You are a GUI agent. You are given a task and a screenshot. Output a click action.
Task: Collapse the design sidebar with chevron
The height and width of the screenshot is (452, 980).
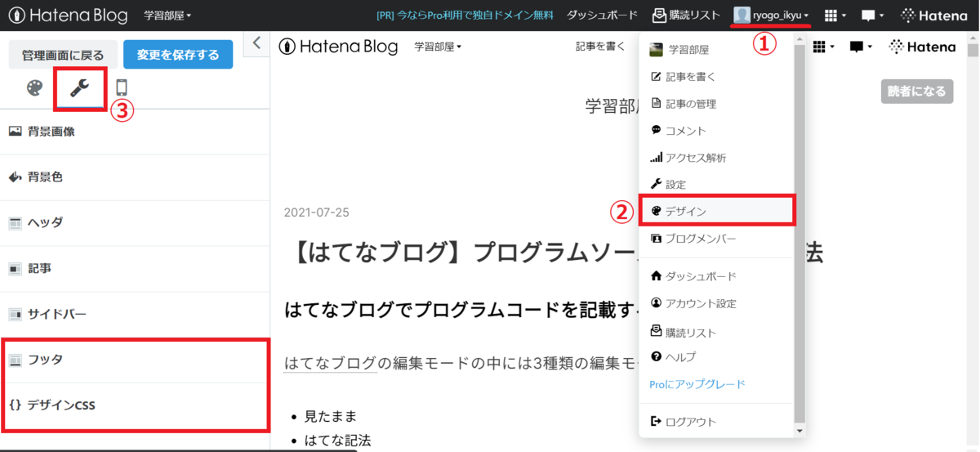click(x=256, y=43)
